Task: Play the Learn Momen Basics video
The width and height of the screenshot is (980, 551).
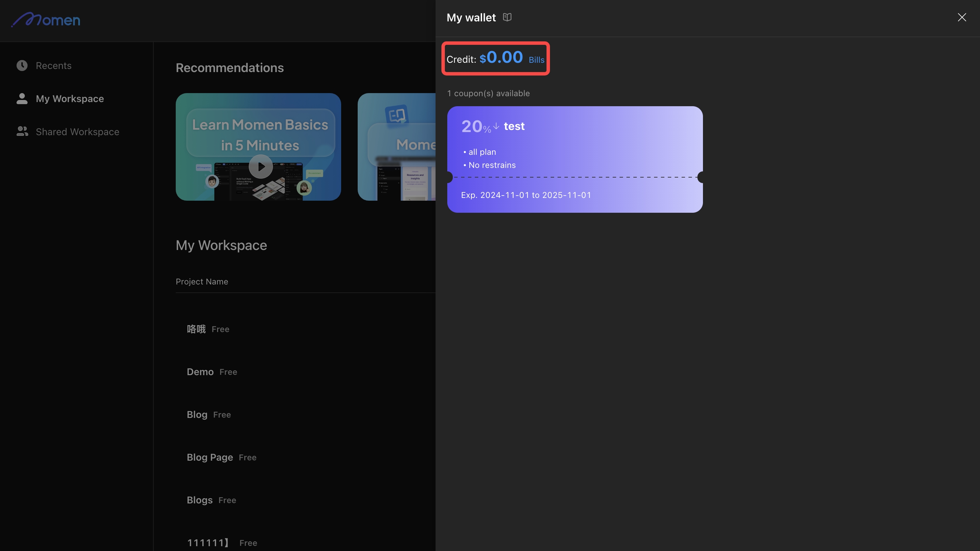Action: pyautogui.click(x=261, y=167)
